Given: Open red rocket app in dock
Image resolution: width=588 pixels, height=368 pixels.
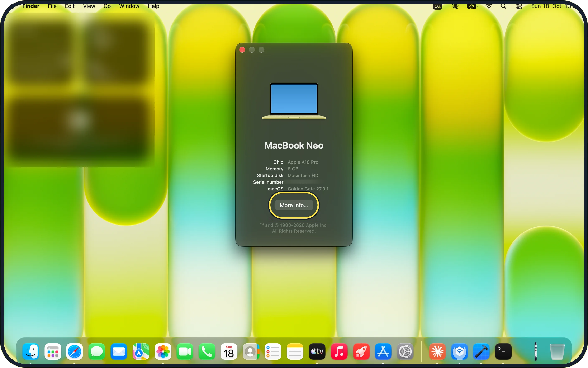Looking at the screenshot, I should coord(361,352).
